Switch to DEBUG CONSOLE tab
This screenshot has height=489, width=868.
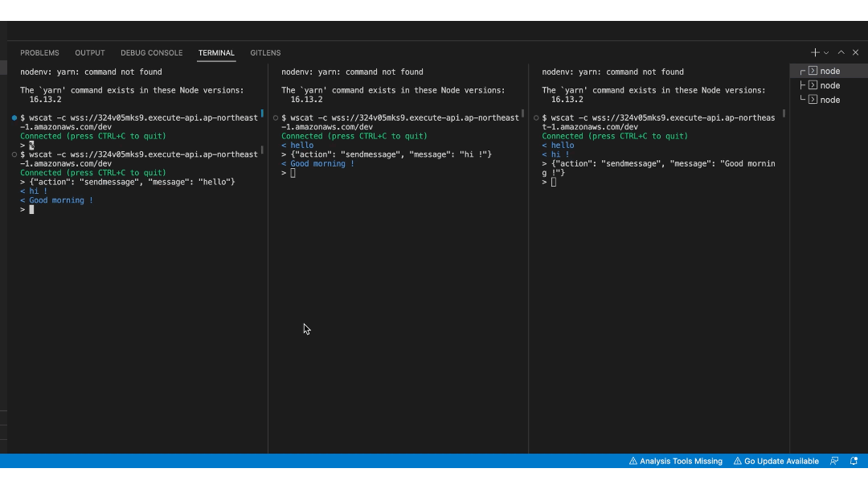[x=152, y=52]
